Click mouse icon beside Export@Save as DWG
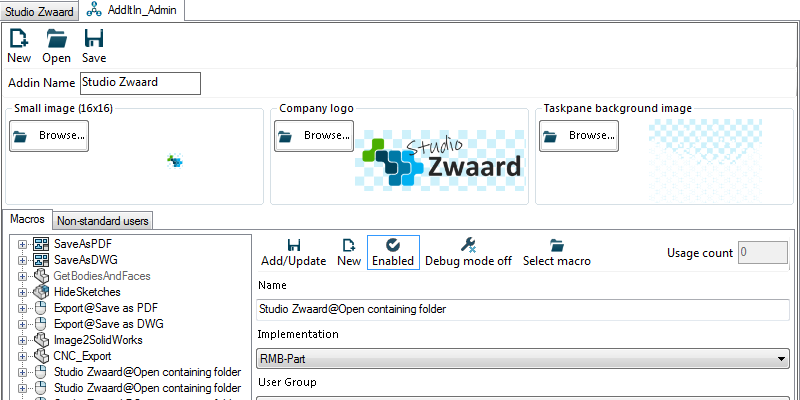The width and height of the screenshot is (800, 400). 41,324
